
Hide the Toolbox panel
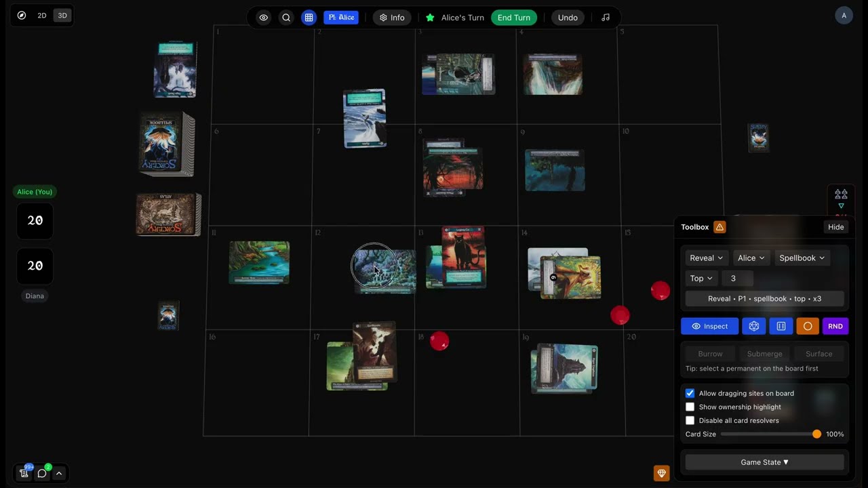[x=835, y=227]
